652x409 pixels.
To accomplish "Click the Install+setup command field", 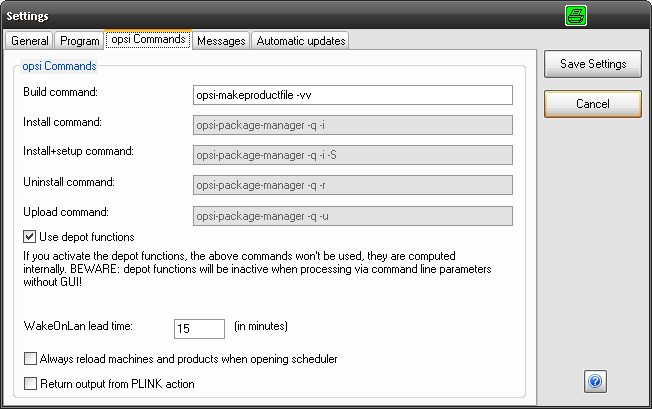I will 353,155.
